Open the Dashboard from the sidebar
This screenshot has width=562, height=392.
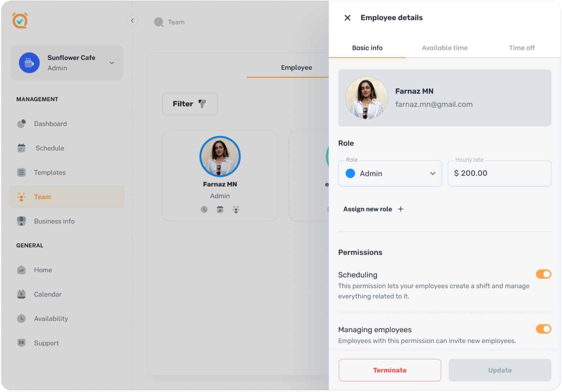coord(50,123)
